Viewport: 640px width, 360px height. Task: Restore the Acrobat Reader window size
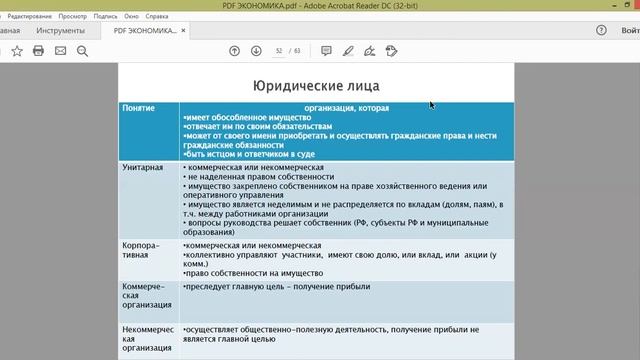(627, 5)
